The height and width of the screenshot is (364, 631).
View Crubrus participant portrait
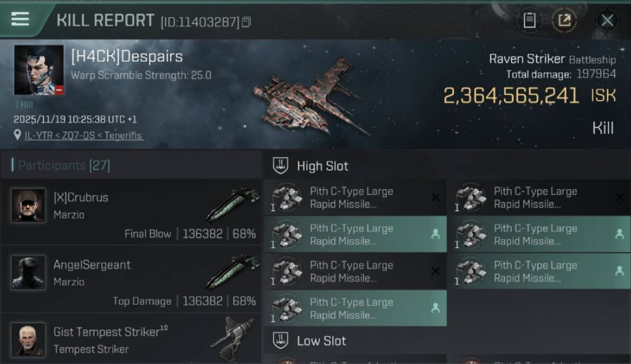pos(28,205)
